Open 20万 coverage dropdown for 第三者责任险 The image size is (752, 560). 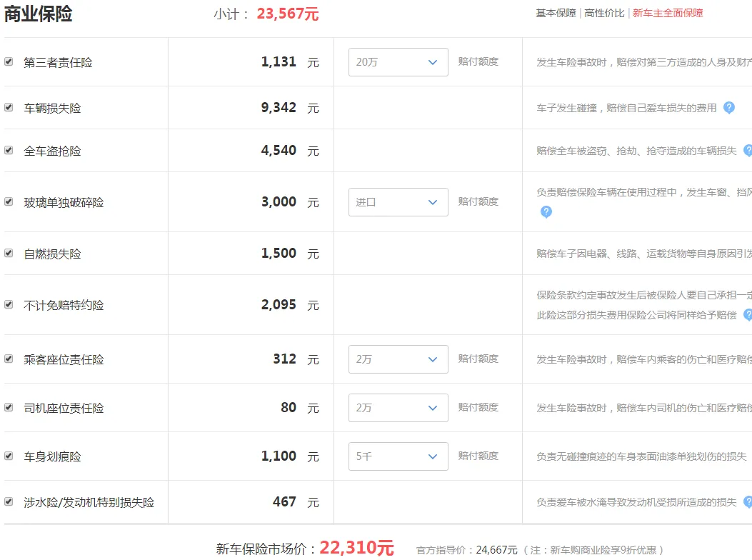pos(398,62)
